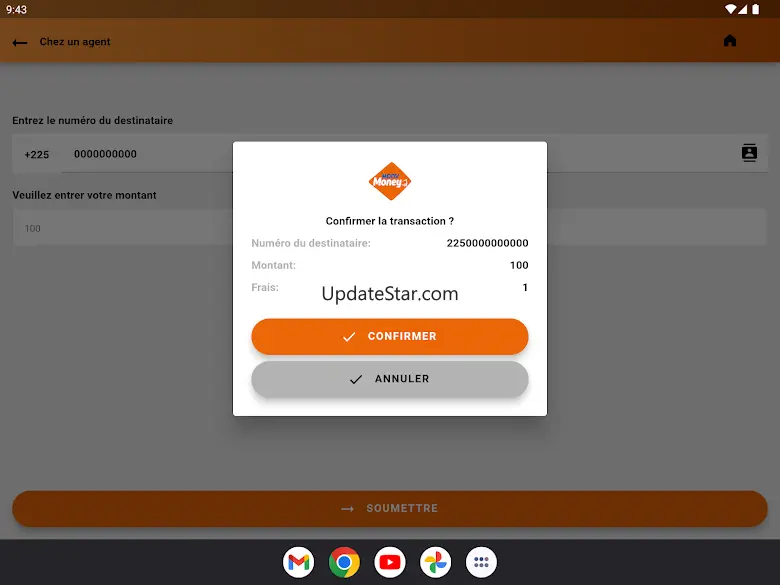Select the 9:43 clock in status bar

click(x=16, y=9)
